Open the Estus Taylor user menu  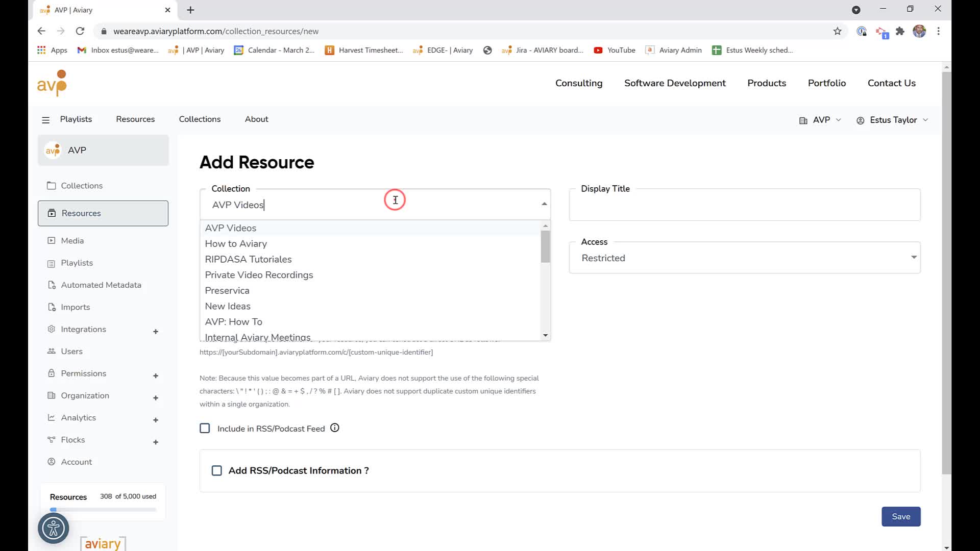892,120
